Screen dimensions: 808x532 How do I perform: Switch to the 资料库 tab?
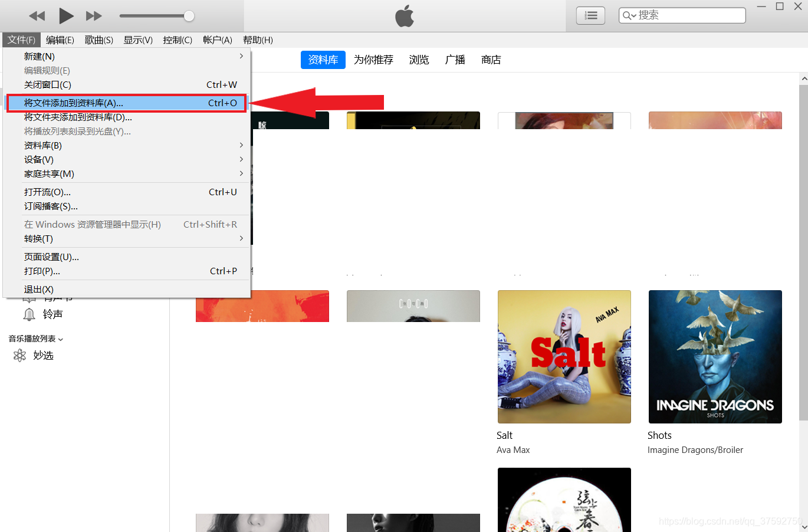point(323,60)
